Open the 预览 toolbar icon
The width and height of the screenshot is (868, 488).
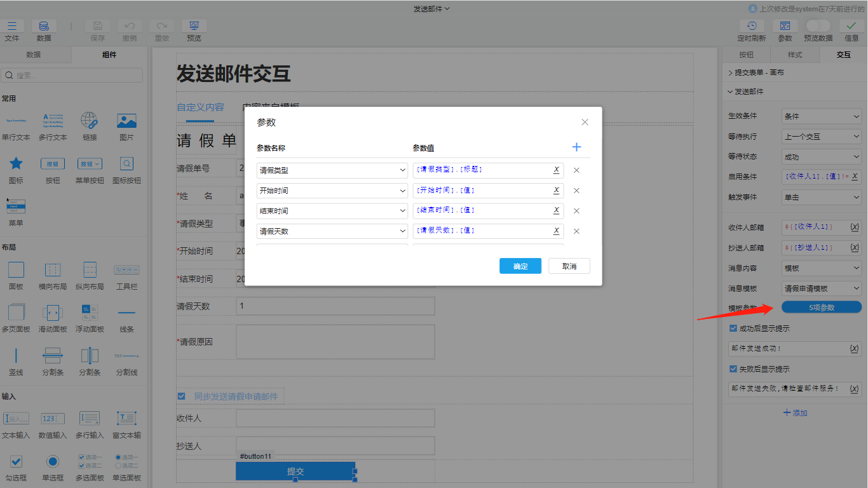[194, 26]
